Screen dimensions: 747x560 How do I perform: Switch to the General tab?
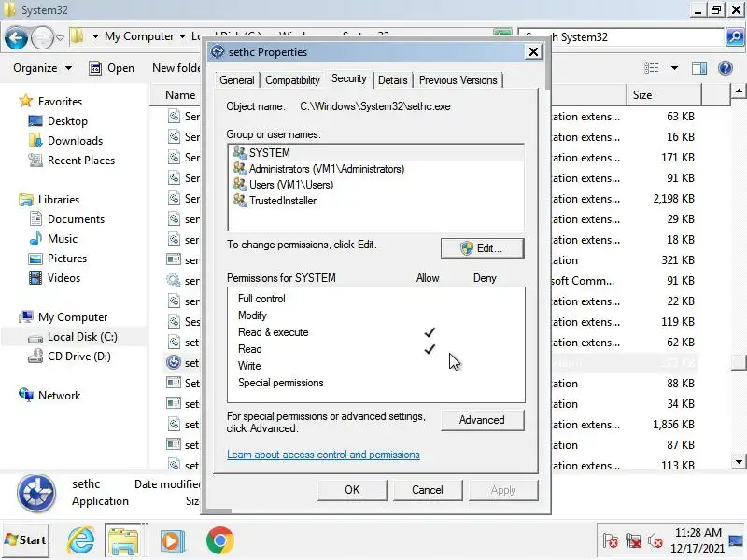click(237, 80)
